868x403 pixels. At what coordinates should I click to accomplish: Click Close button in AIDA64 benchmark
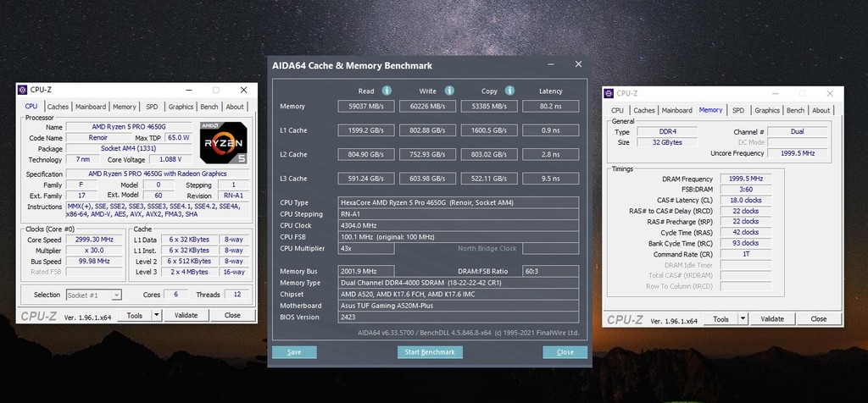coord(565,352)
